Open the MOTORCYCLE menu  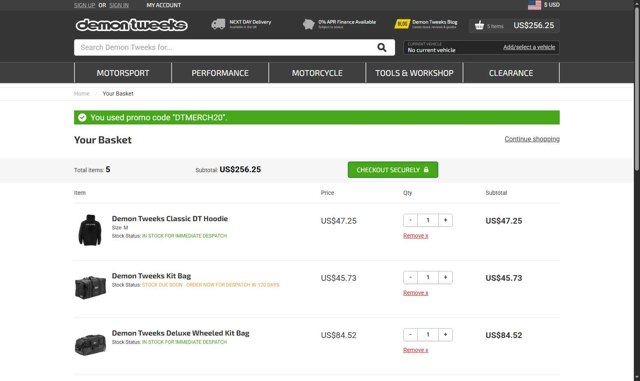[317, 73]
